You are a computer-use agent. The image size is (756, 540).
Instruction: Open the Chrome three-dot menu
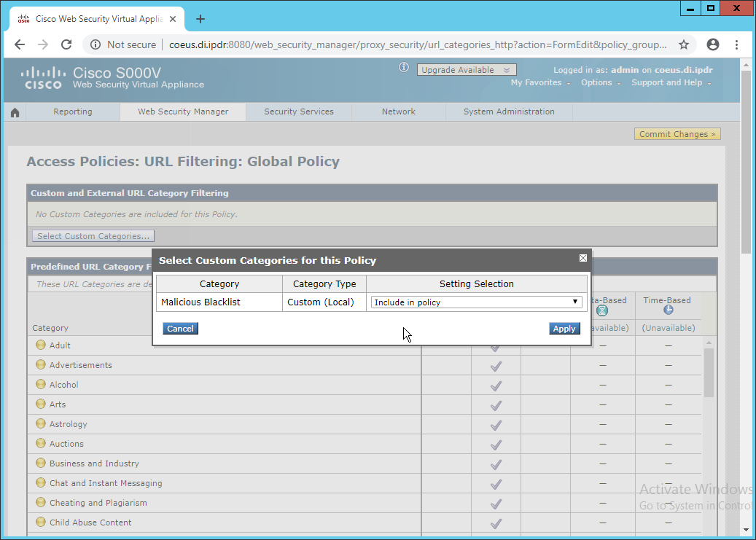pyautogui.click(x=736, y=45)
